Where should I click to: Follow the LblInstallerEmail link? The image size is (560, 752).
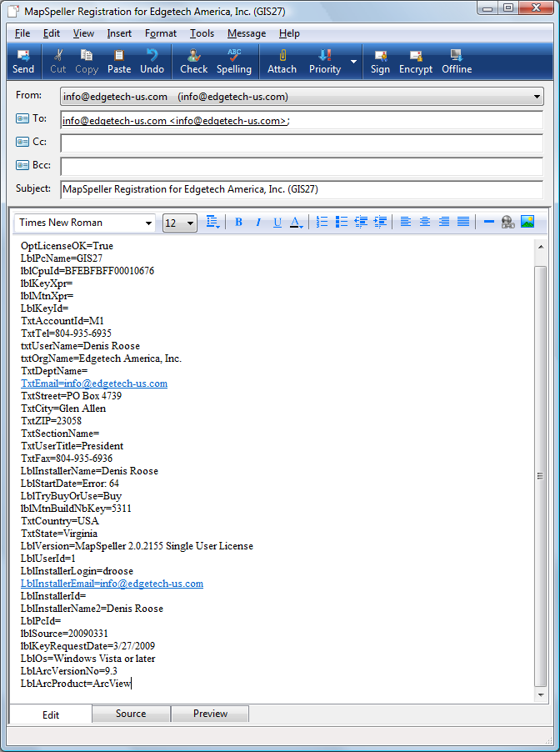click(x=112, y=584)
